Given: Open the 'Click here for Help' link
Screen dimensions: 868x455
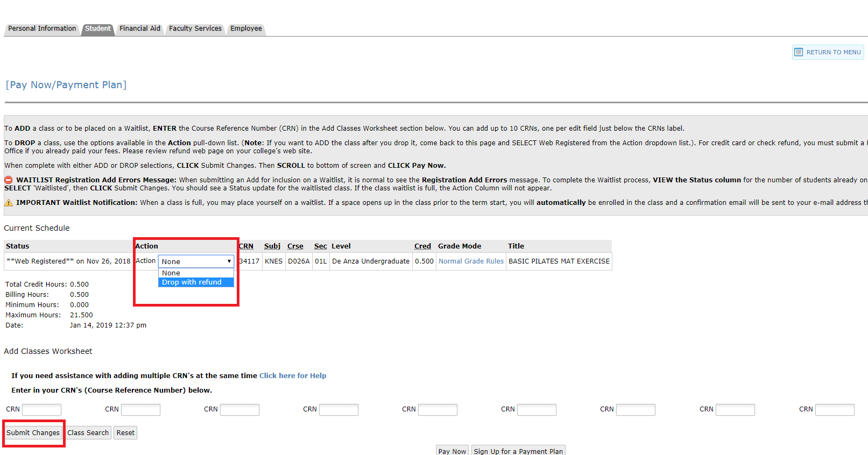Looking at the screenshot, I should 293,376.
